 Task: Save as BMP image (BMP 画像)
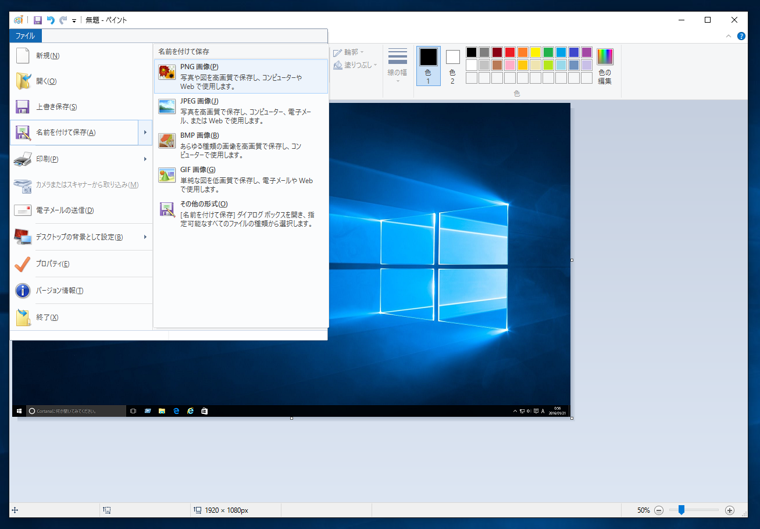pos(241,145)
